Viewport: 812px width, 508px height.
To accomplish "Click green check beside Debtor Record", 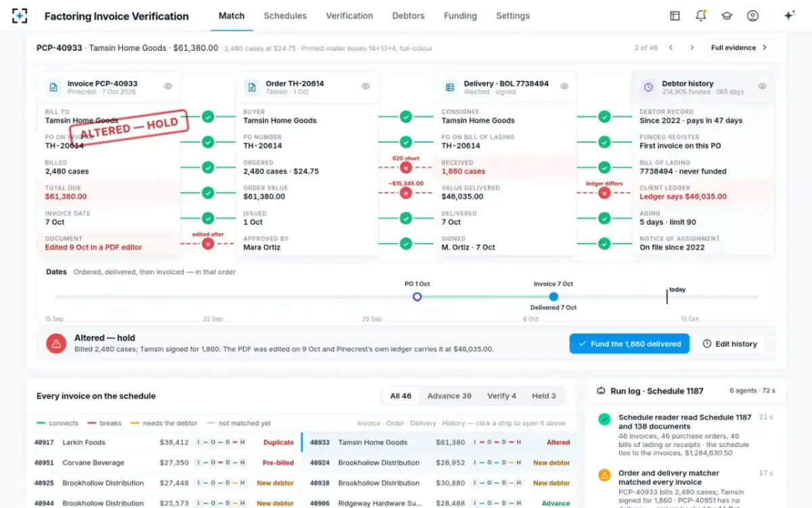I will click(604, 117).
